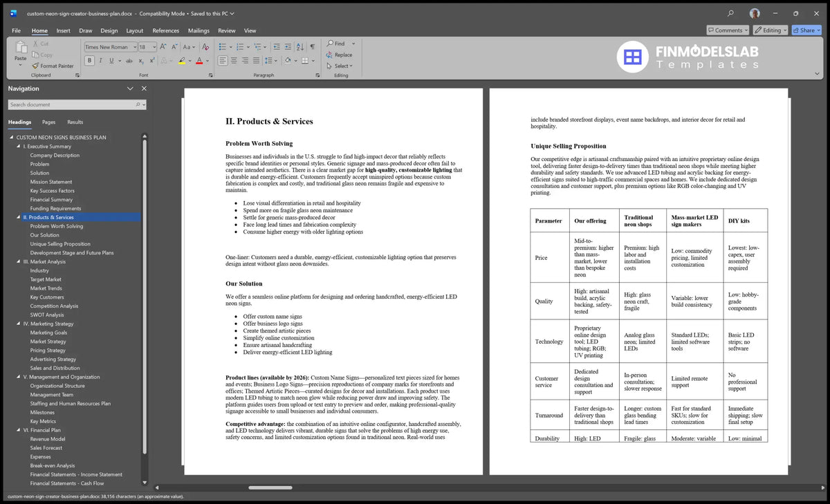This screenshot has width=830, height=504.
Task: Increase the font size
Action: tap(164, 47)
